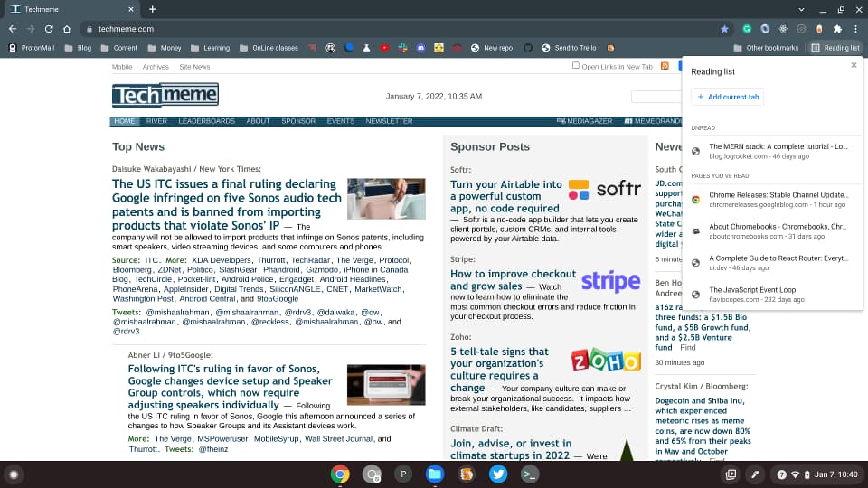Screen dimensions: 868x488
Task: Open the LEADERBOARDS nav tab
Action: (206, 121)
